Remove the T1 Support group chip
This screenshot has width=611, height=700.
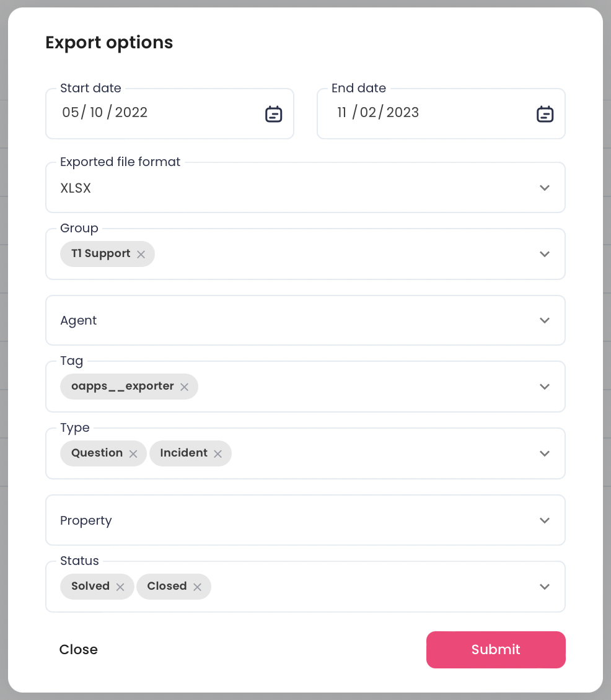(141, 255)
